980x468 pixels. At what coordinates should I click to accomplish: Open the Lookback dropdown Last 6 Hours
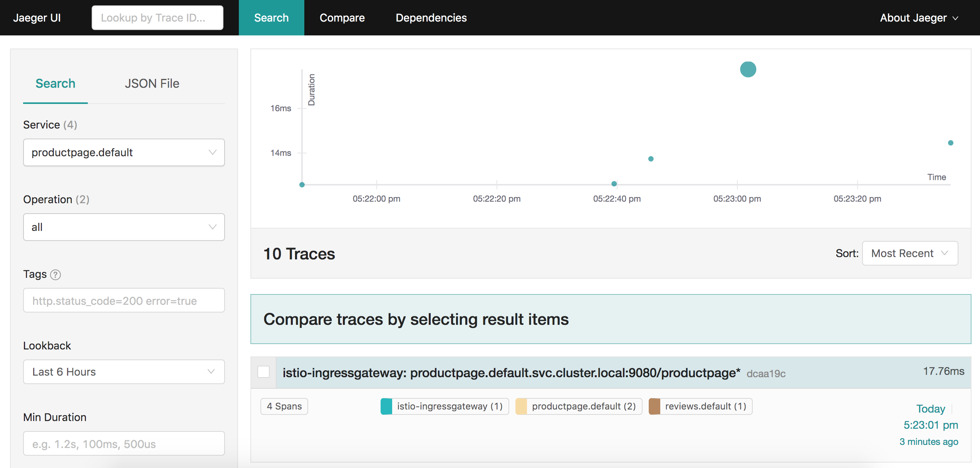point(124,372)
